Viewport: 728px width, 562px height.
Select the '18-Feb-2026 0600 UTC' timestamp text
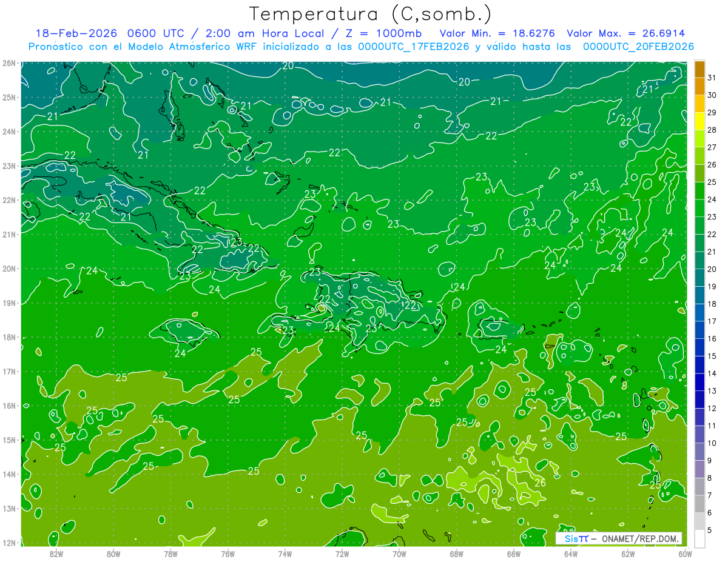[110, 33]
